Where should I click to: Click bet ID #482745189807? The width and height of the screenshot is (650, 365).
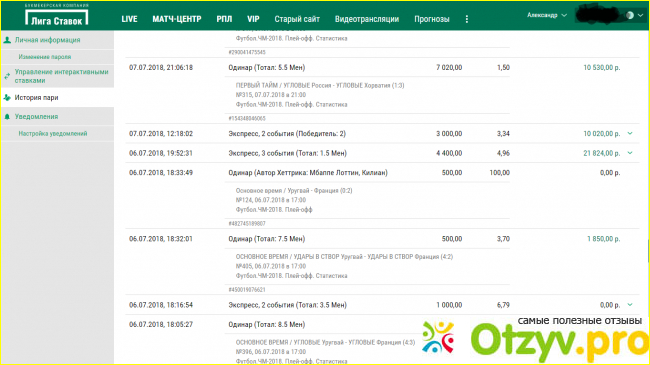click(247, 224)
